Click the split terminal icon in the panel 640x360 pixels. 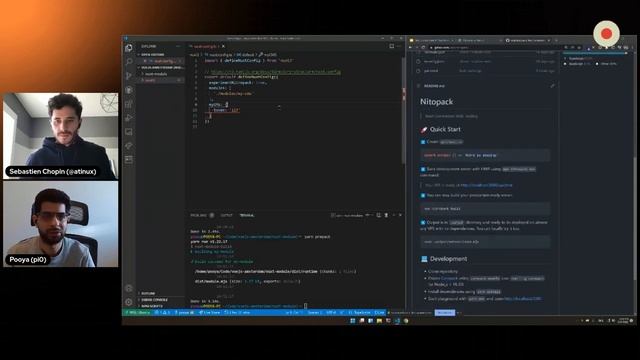tap(379, 215)
